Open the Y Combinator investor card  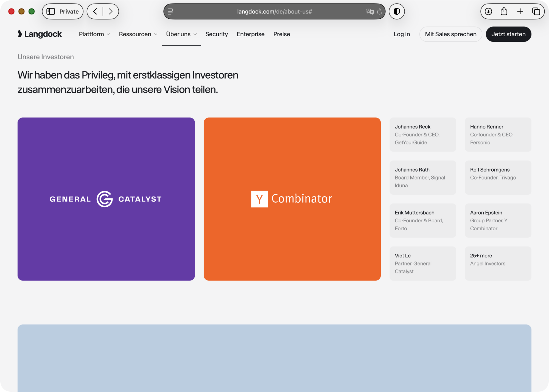click(x=292, y=199)
